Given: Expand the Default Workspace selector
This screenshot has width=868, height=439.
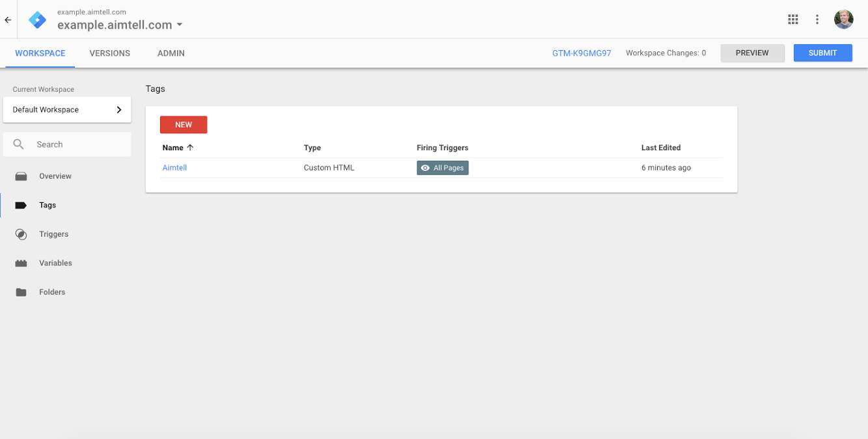Looking at the screenshot, I should pyautogui.click(x=67, y=110).
